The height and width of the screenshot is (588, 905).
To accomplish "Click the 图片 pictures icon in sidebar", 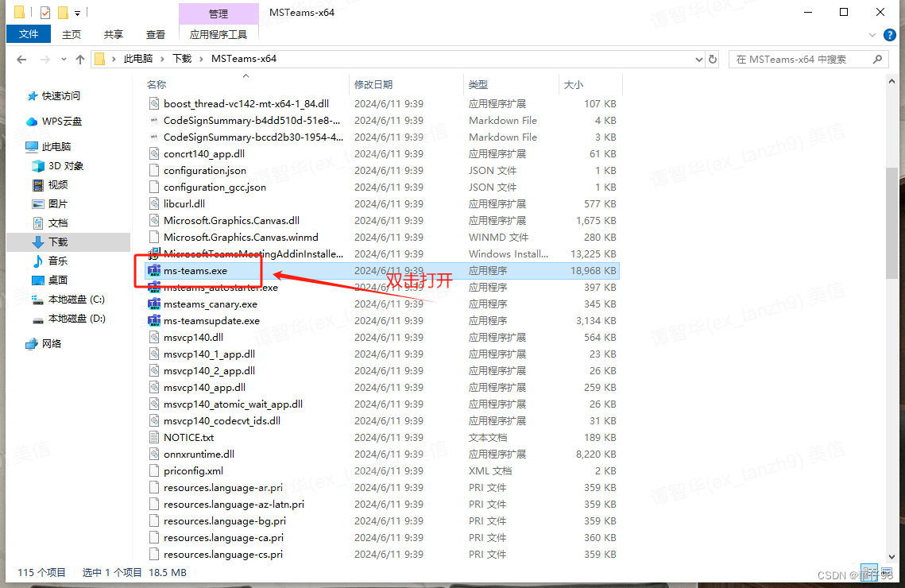I will pyautogui.click(x=38, y=204).
